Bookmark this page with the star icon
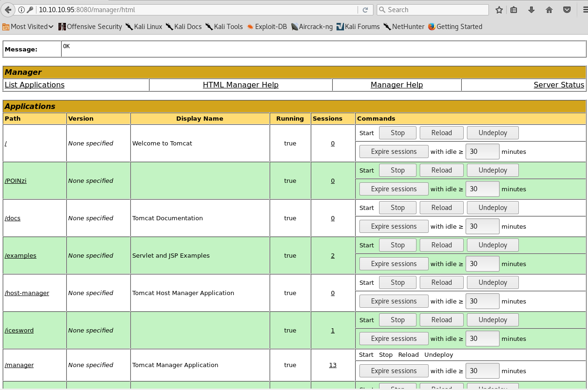Screen dimensions: 588x390 499,10
